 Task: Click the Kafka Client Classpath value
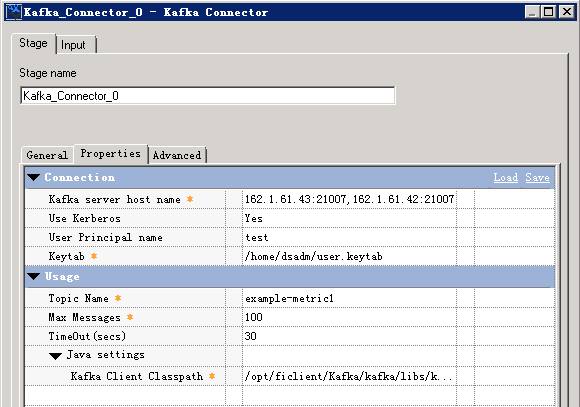point(349,376)
